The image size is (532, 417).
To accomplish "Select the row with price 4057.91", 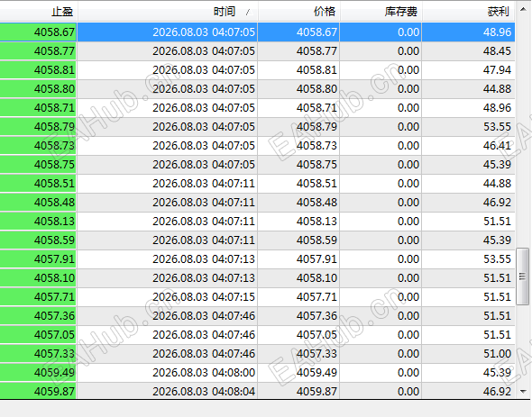I will tap(258, 259).
